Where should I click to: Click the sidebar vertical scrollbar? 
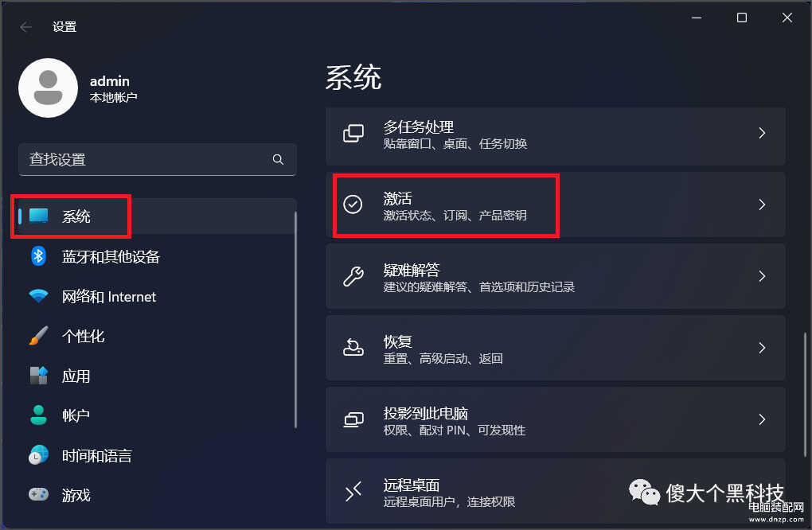(295, 319)
